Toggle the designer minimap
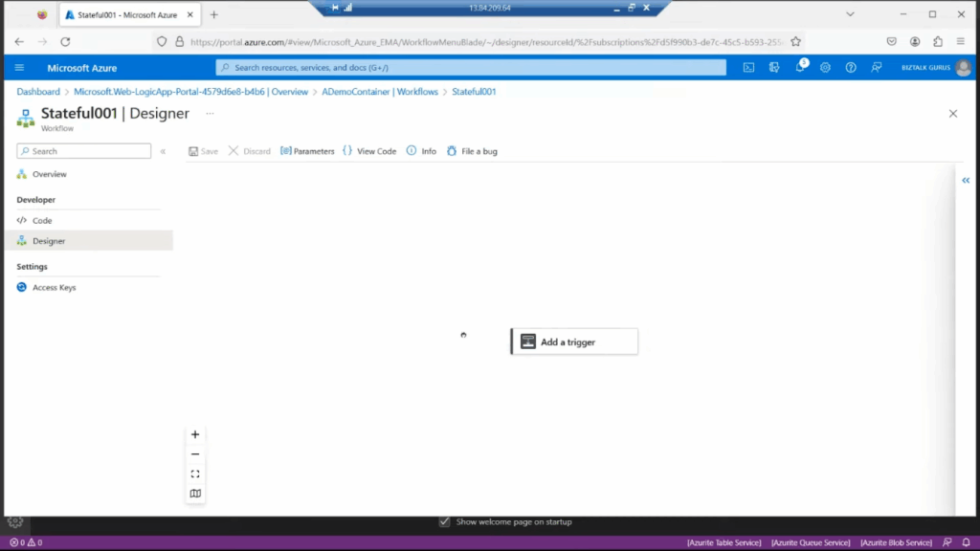The image size is (980, 551). click(x=195, y=494)
